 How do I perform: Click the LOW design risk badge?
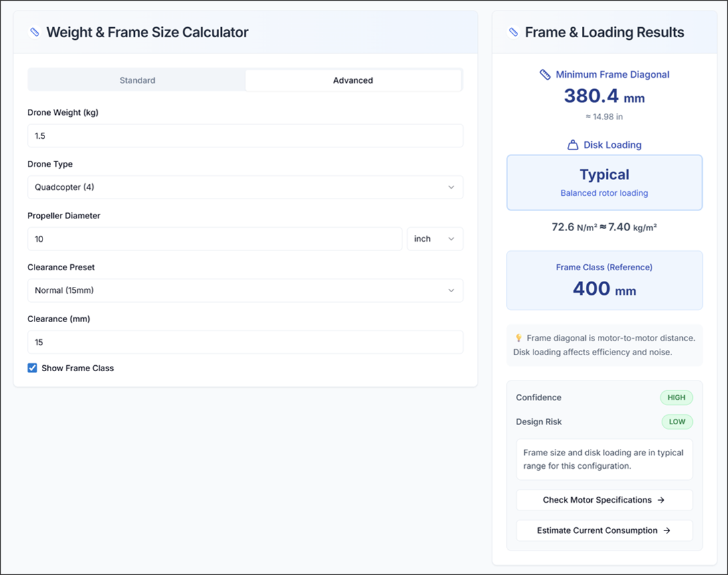[x=677, y=422]
